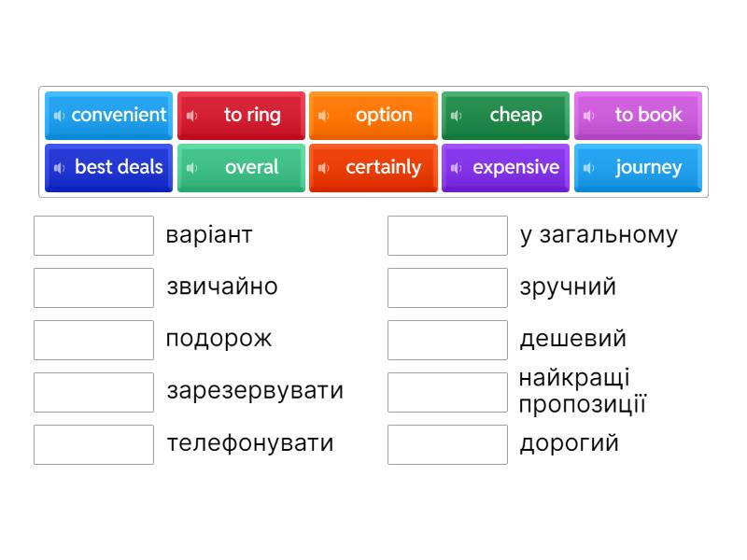Viewport: 747px width, 560px height.
Task: Click speaker icon on to book tile
Action: (x=588, y=116)
